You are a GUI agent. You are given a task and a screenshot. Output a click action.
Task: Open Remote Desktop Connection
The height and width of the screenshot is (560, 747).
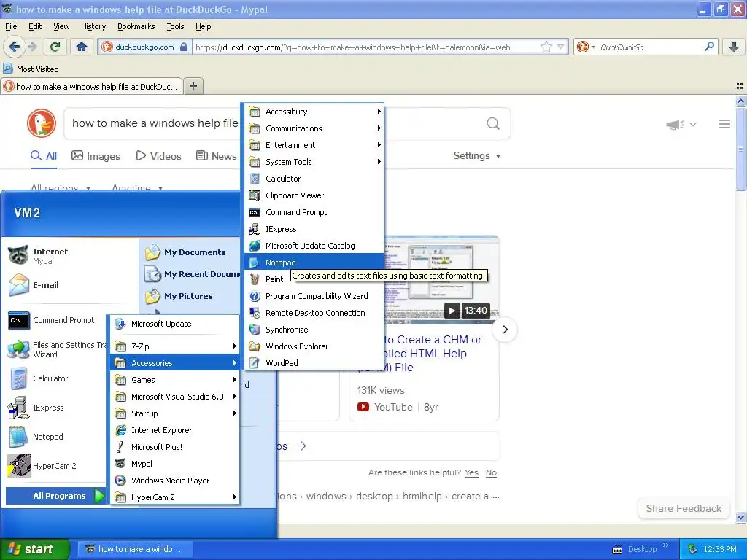[x=315, y=313]
